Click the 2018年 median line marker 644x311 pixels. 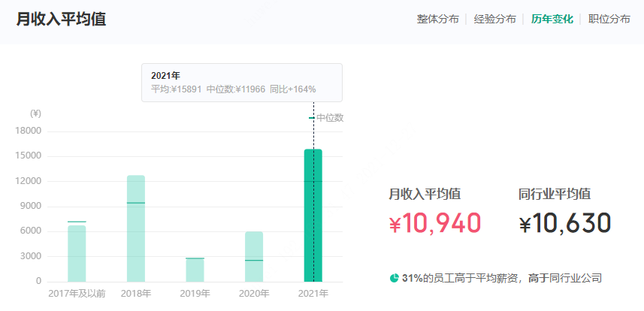[136, 203]
